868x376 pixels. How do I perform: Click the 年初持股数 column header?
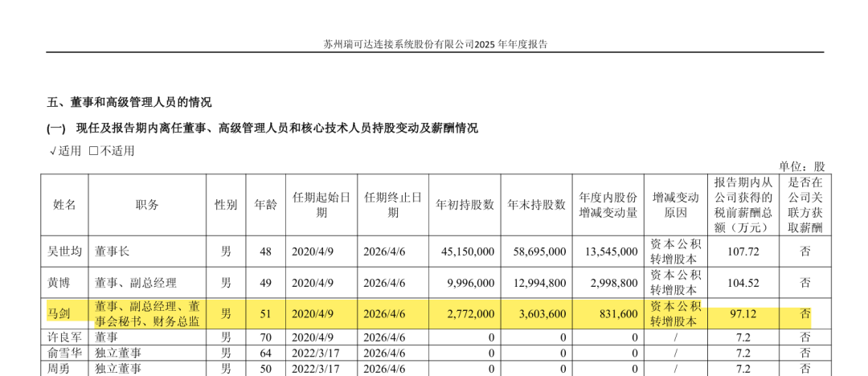coord(465,205)
